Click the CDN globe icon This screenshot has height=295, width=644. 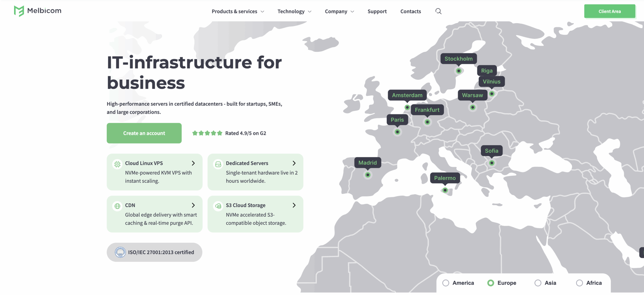click(117, 206)
